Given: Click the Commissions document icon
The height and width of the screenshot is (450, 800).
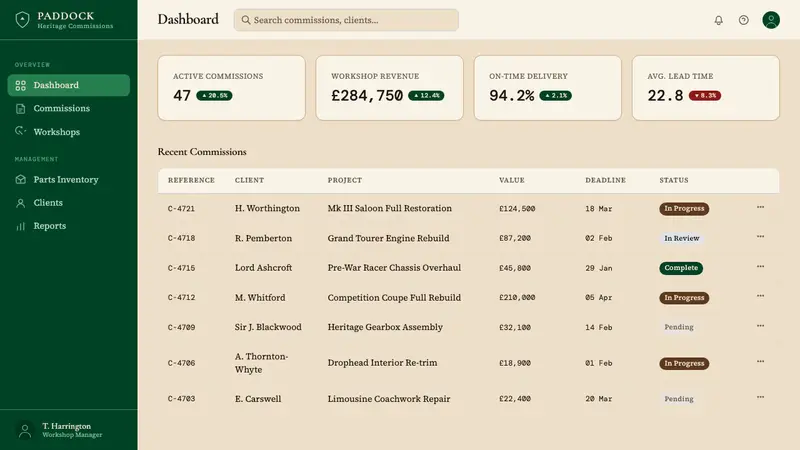Looking at the screenshot, I should coord(20,109).
